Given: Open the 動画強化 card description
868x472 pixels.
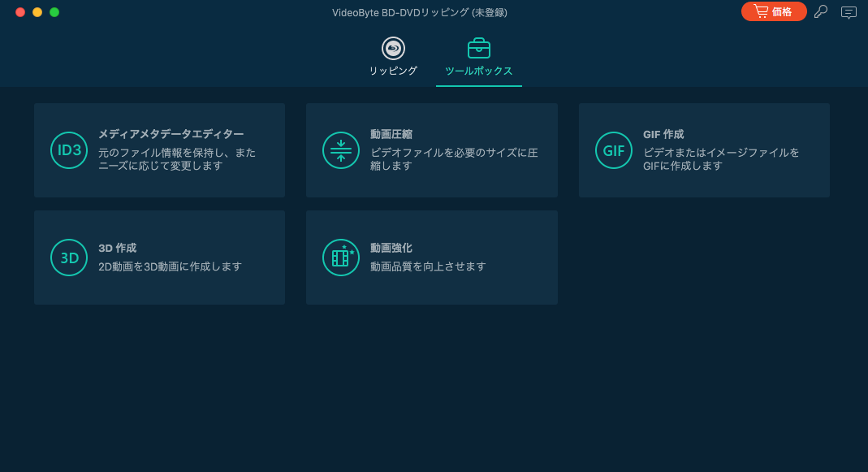Looking at the screenshot, I should point(428,266).
